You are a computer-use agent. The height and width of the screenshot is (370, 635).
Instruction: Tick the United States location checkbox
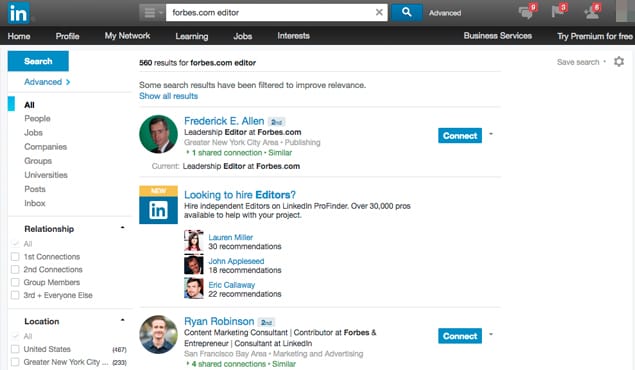[x=15, y=349]
